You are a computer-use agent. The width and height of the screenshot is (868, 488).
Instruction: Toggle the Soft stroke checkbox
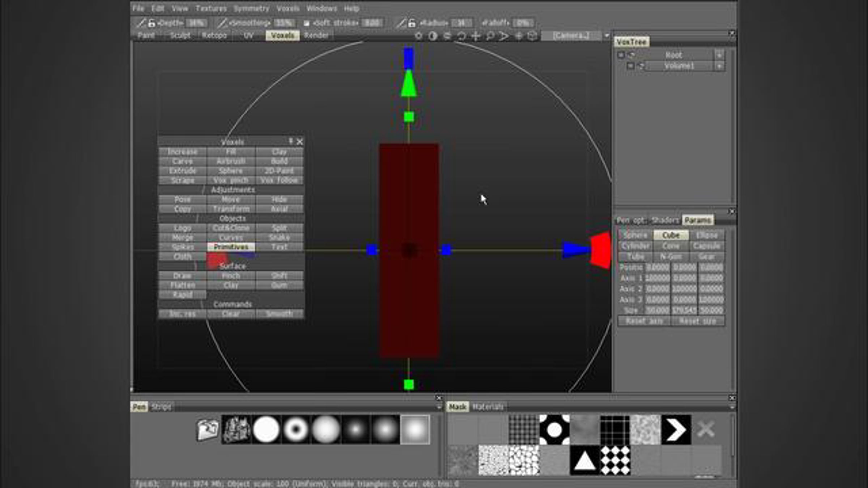(x=306, y=23)
